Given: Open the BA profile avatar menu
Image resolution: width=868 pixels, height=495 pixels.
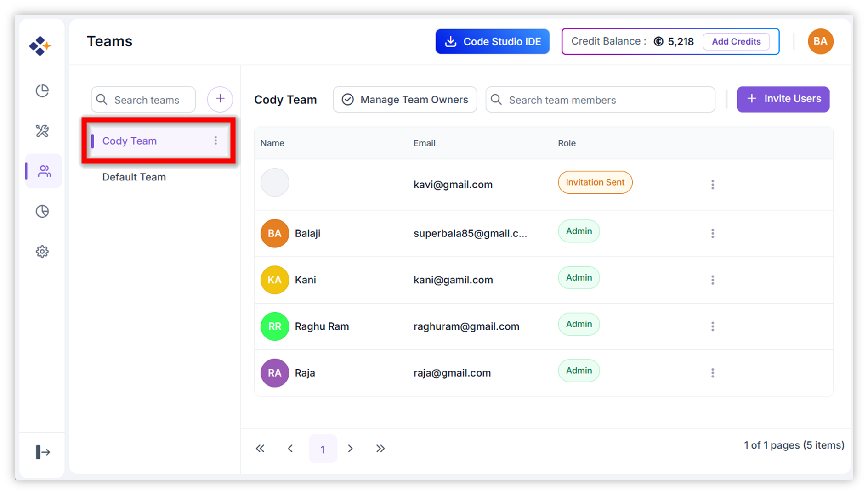Looking at the screenshot, I should 820,41.
